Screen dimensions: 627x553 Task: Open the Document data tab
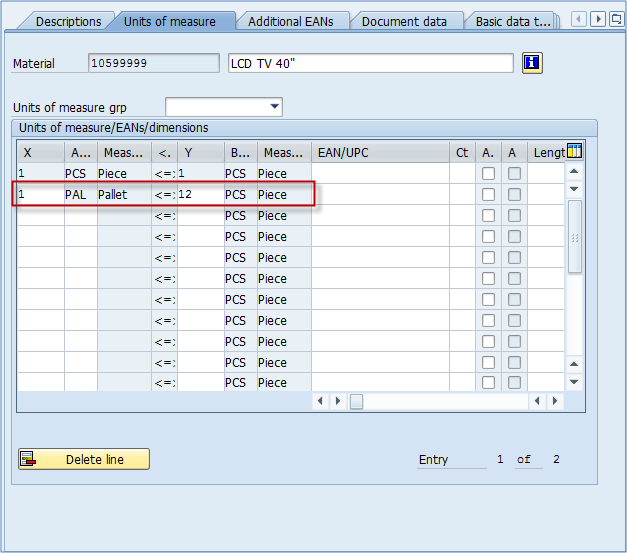tap(404, 21)
